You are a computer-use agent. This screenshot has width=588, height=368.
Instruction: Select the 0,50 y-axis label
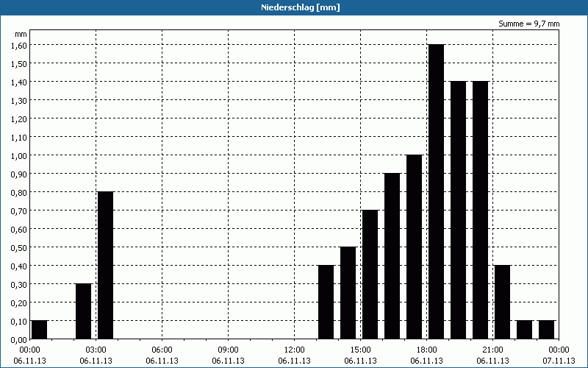[19, 247]
